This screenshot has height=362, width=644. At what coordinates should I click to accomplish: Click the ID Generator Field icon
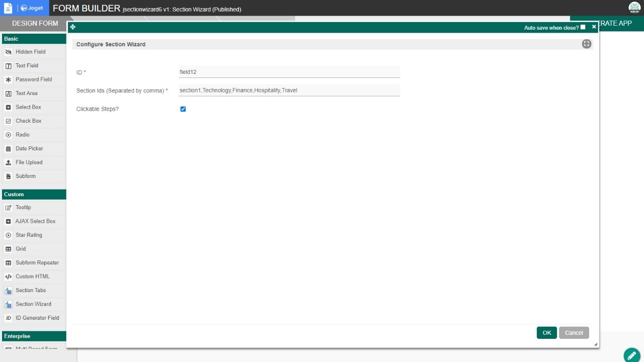[8, 318]
